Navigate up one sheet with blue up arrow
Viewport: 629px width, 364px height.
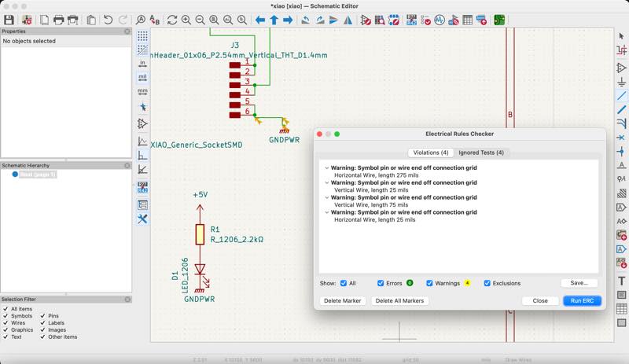pos(274,20)
